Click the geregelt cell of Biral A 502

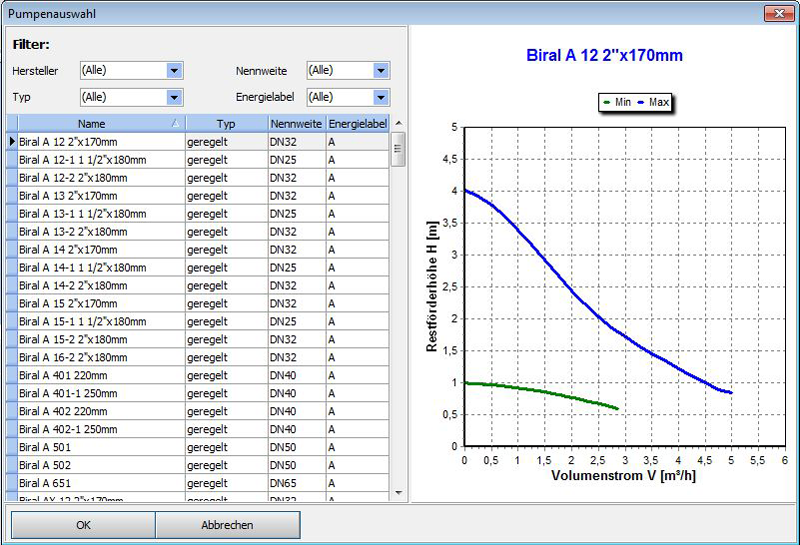coord(227,465)
